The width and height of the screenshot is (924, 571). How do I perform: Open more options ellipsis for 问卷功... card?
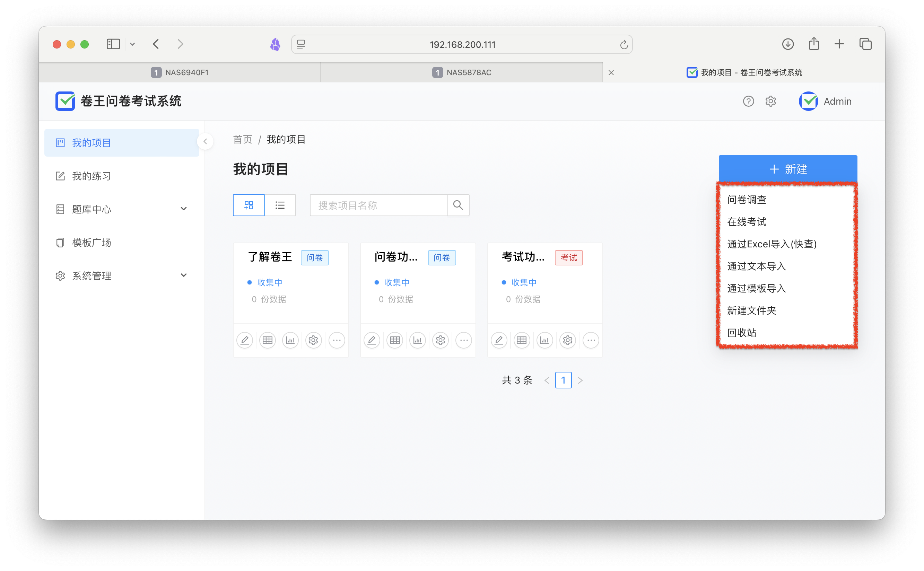click(464, 340)
